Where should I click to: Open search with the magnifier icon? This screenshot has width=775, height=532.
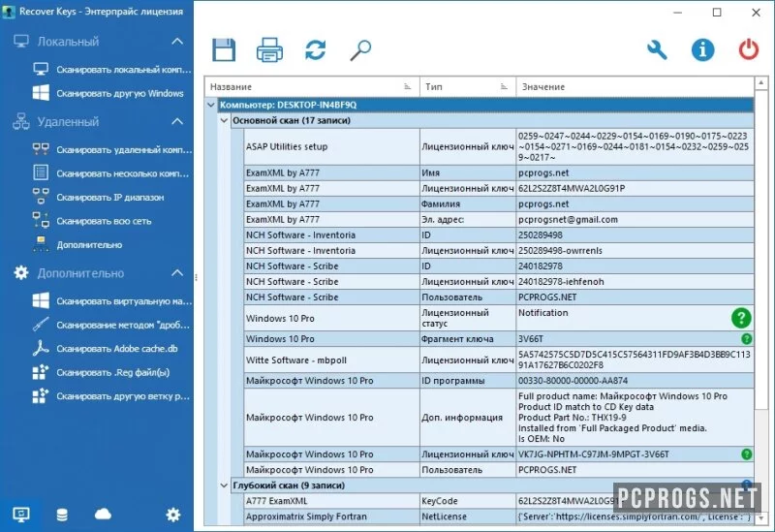click(x=360, y=50)
